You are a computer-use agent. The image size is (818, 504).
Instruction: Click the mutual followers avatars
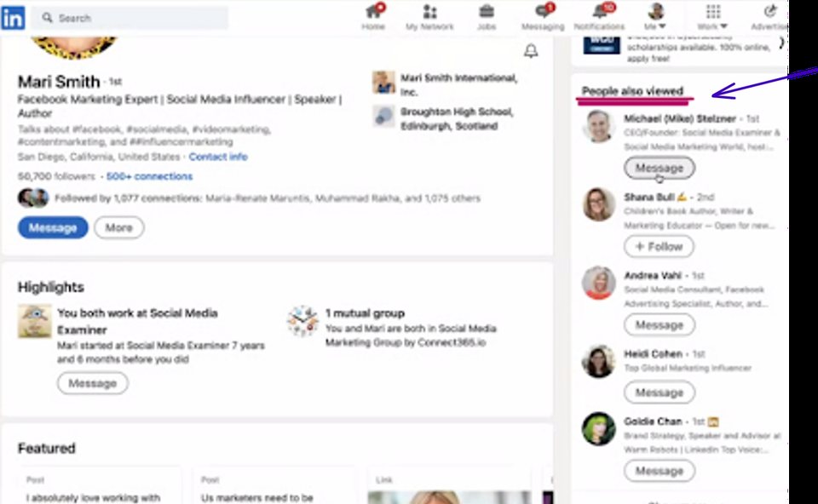tap(33, 198)
